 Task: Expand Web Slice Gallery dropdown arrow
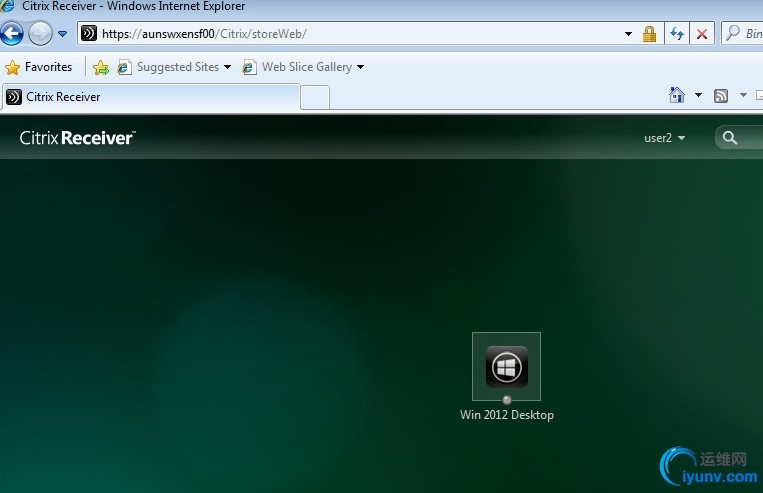point(360,67)
